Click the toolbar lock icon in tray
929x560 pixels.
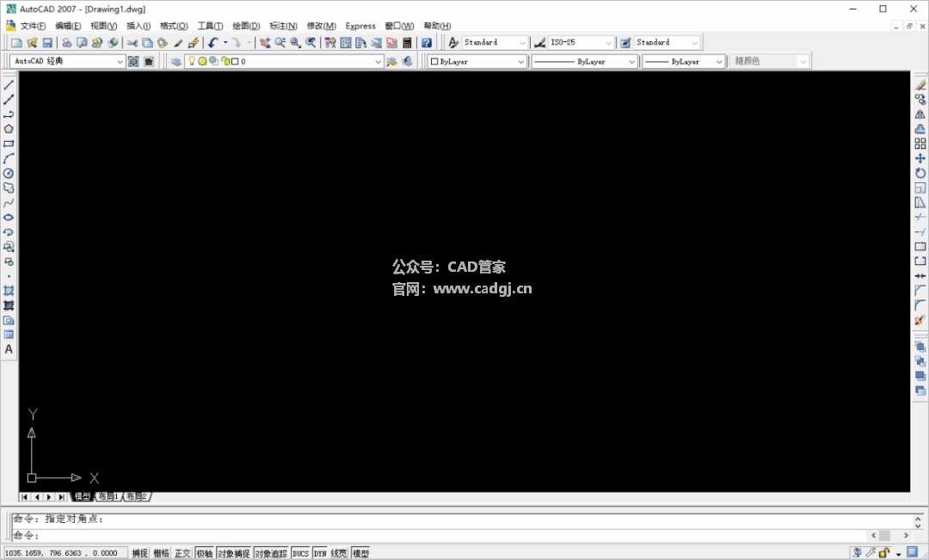pyautogui.click(x=884, y=553)
